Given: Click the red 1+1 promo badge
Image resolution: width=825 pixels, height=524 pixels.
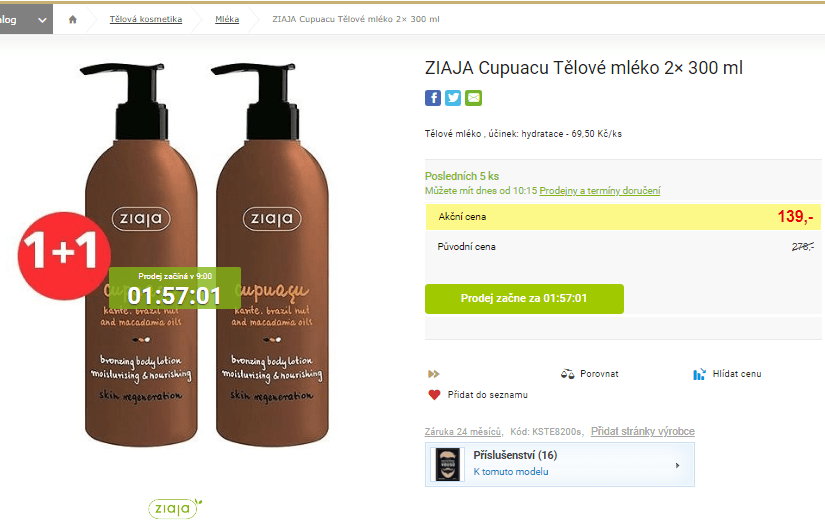Looking at the screenshot, I should coord(64,256).
